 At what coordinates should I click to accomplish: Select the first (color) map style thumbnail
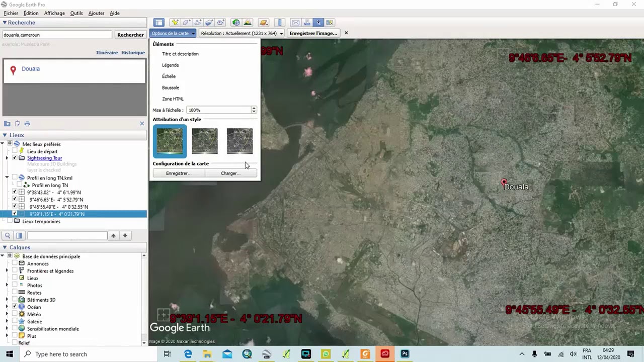[170, 141]
